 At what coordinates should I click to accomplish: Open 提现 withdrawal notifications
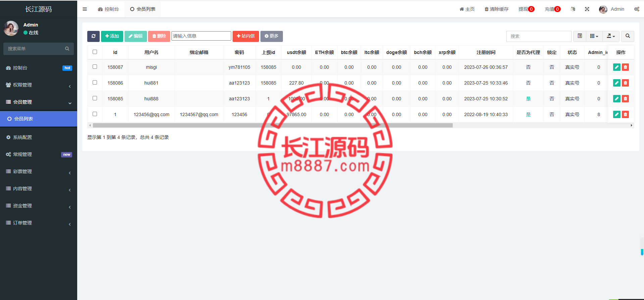click(x=526, y=9)
